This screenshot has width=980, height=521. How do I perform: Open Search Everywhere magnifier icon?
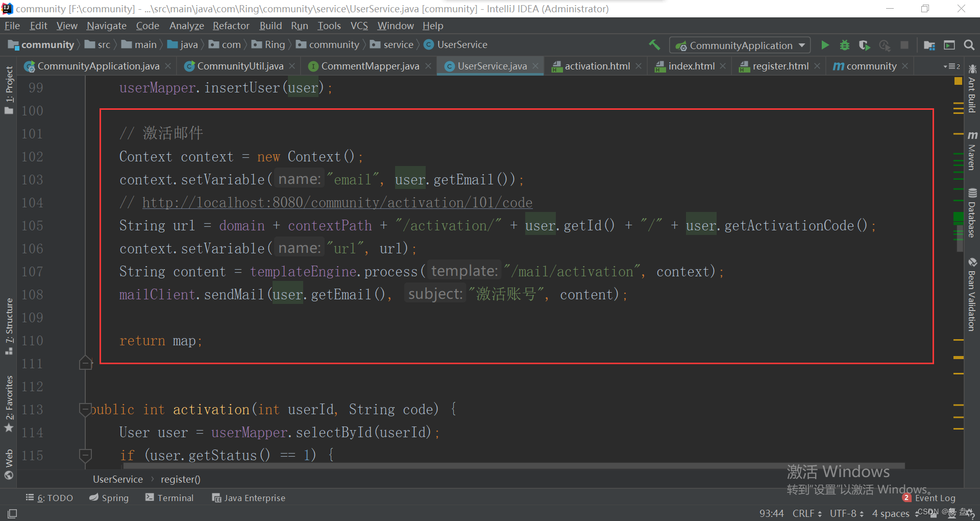pyautogui.click(x=969, y=45)
